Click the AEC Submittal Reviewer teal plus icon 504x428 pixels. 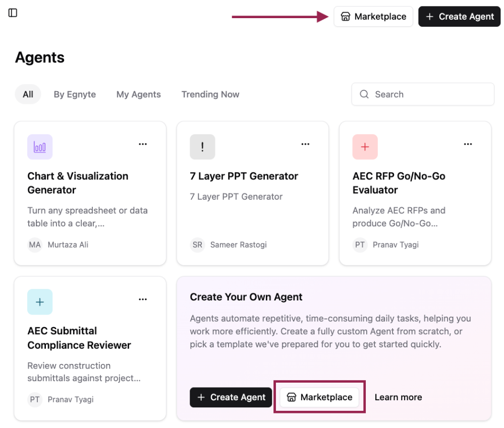click(x=40, y=302)
